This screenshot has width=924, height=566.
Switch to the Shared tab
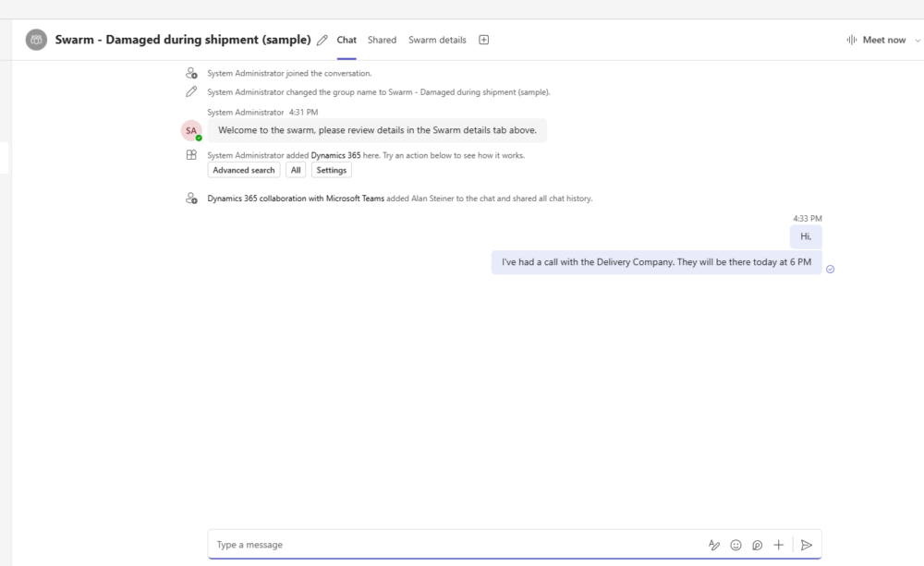(x=382, y=40)
